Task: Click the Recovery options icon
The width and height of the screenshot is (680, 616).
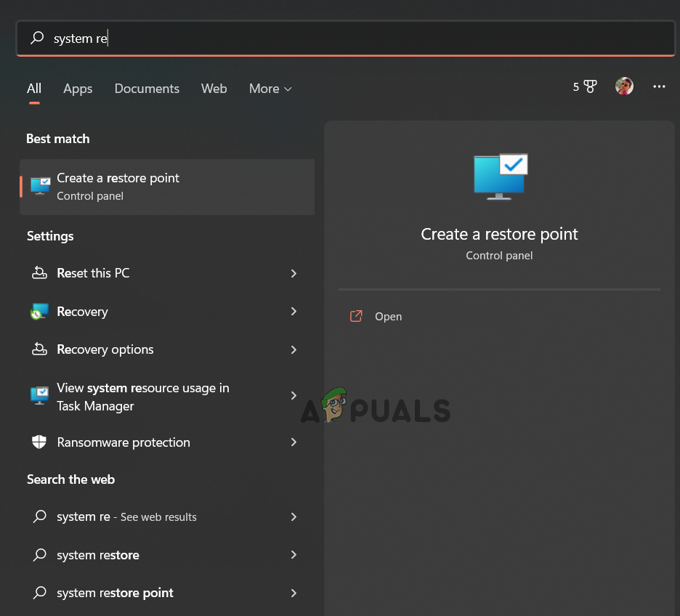Action: (x=39, y=349)
